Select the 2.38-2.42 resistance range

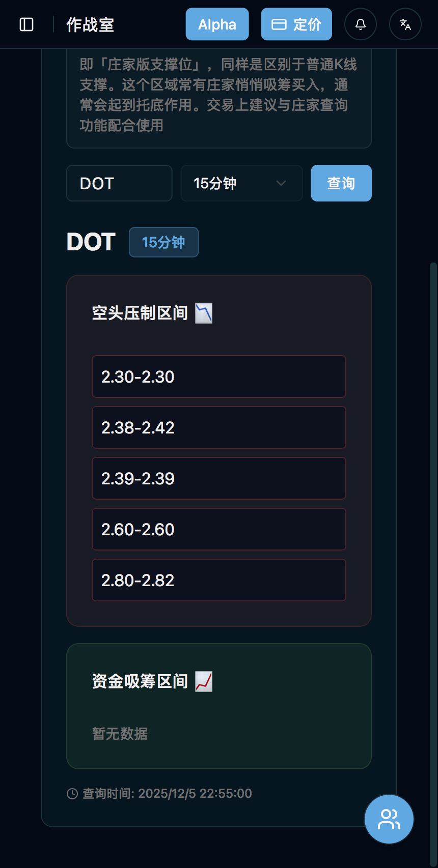click(x=219, y=427)
